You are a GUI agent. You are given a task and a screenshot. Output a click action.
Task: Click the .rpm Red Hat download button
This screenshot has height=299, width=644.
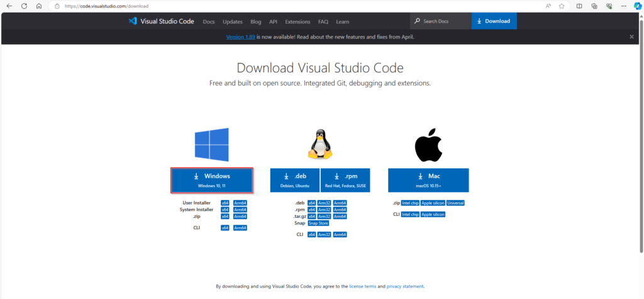345,180
